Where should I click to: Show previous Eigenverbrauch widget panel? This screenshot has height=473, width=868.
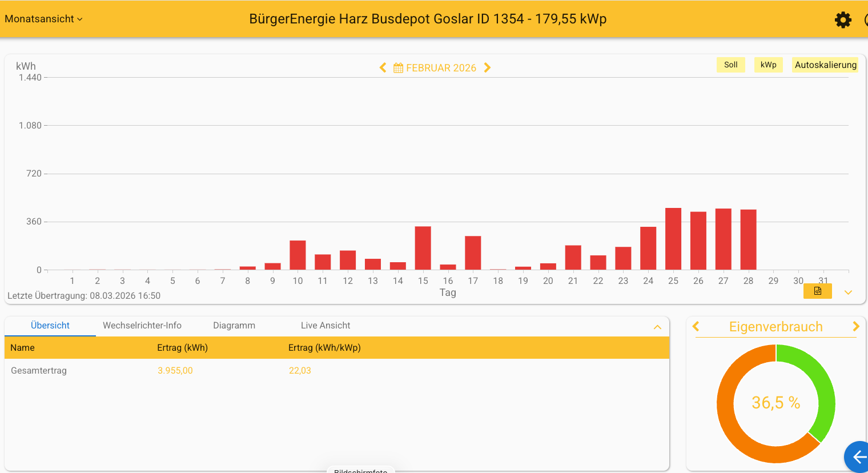(696, 326)
